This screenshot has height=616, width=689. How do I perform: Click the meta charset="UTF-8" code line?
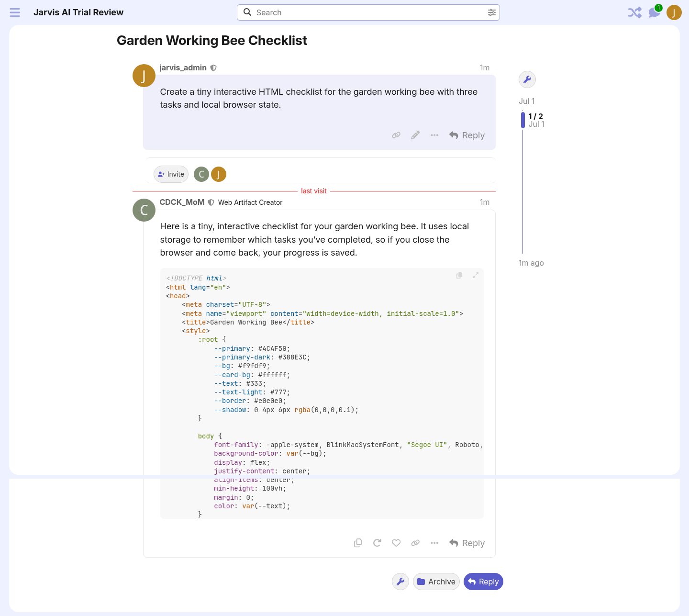226,304
